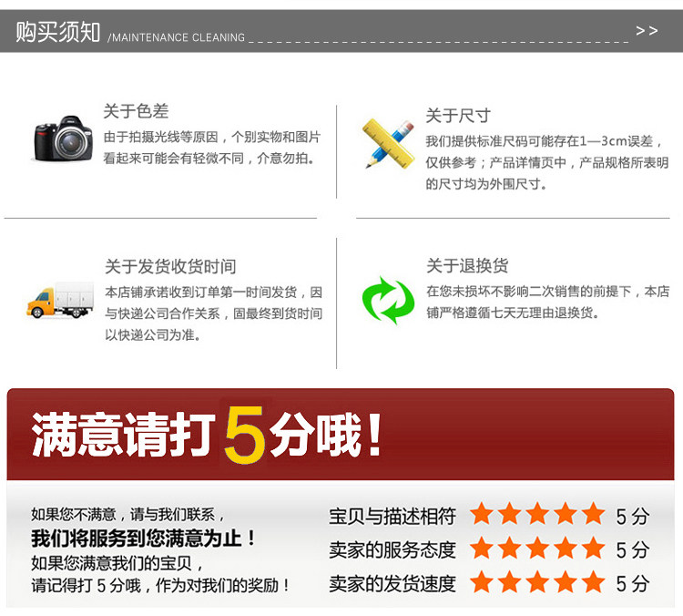
Task: Click the >> arrows in the header bar
Action: 647,31
